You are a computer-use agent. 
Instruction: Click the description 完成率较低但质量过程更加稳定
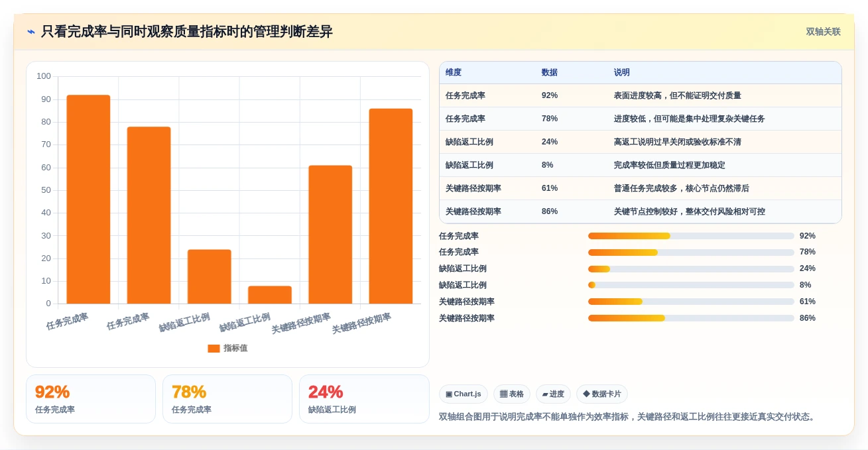click(x=670, y=165)
